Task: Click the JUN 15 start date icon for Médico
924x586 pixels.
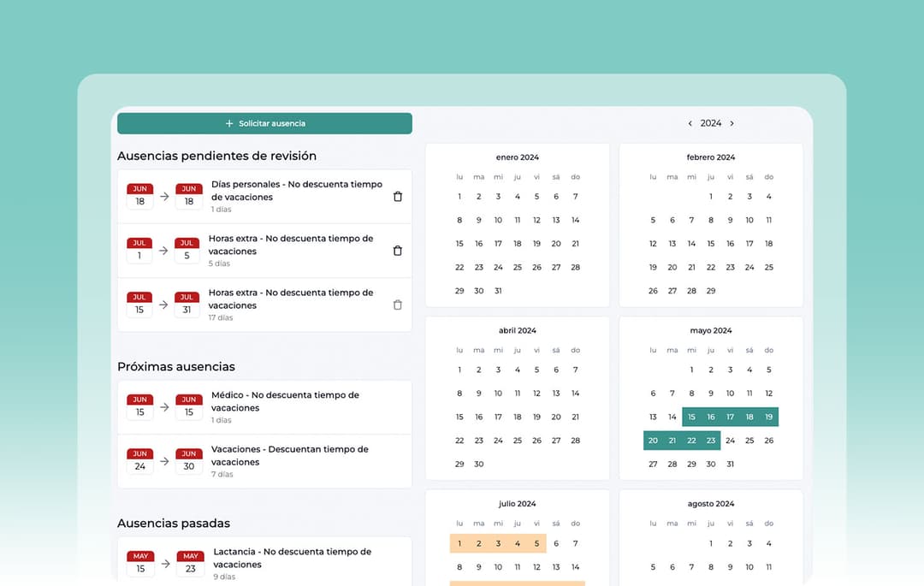Action: tap(139, 407)
